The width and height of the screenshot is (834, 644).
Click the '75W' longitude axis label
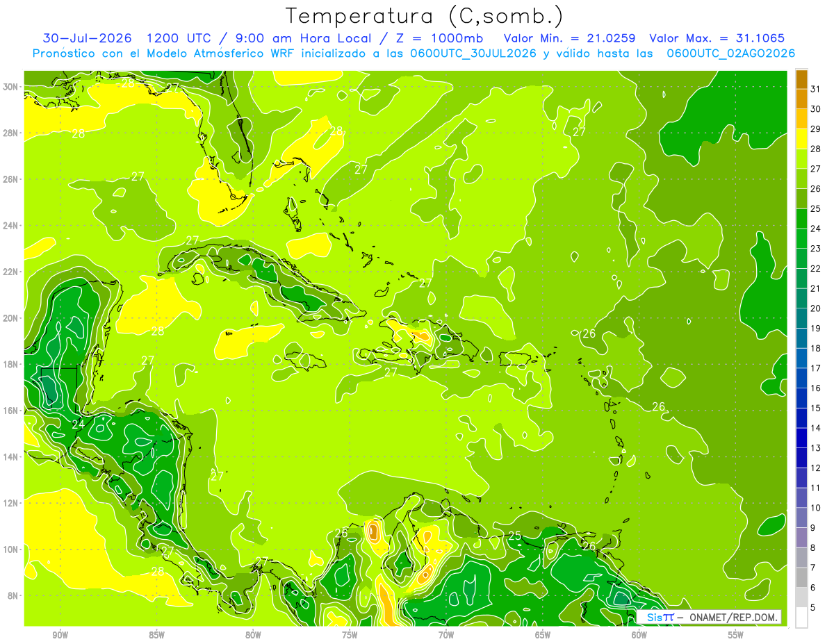click(x=350, y=635)
